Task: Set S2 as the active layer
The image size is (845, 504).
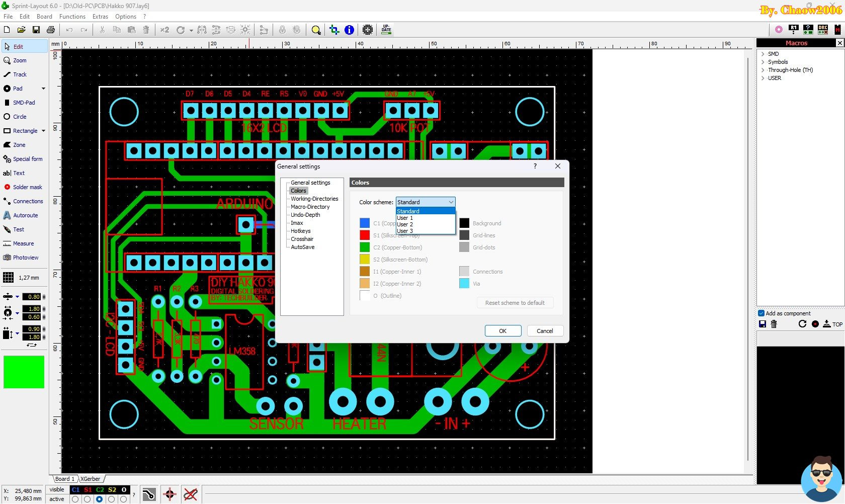Action: 112,499
